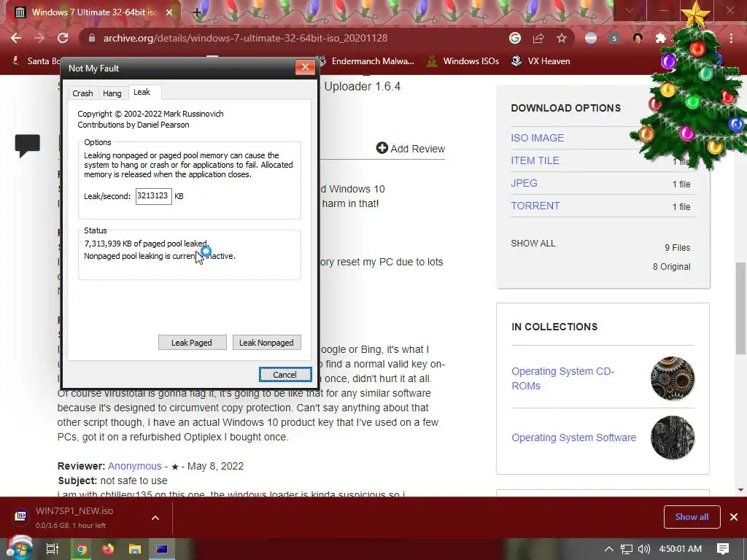The width and height of the screenshot is (747, 560).
Task: Close the downloads bar
Action: tap(734, 517)
